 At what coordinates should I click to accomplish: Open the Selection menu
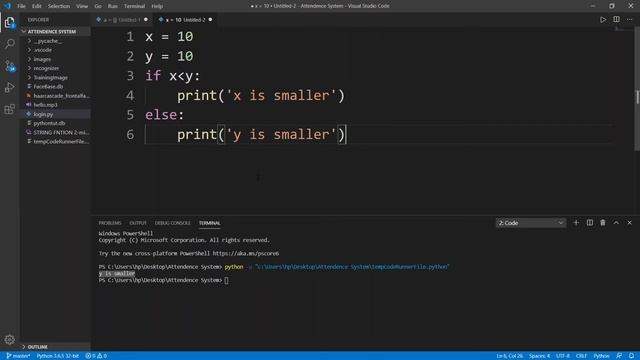pyautogui.click(x=59, y=6)
